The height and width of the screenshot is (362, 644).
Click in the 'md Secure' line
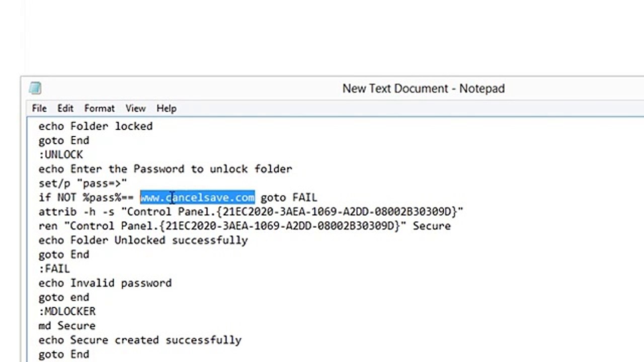[x=67, y=326]
